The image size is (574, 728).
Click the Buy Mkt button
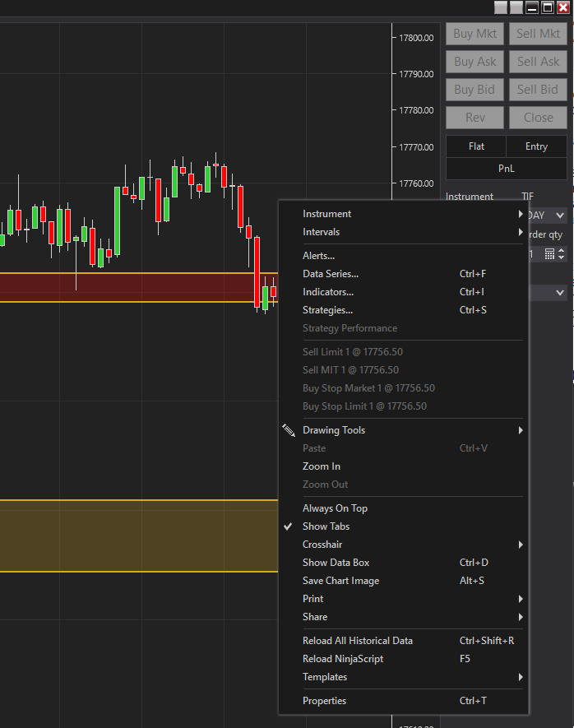474,34
